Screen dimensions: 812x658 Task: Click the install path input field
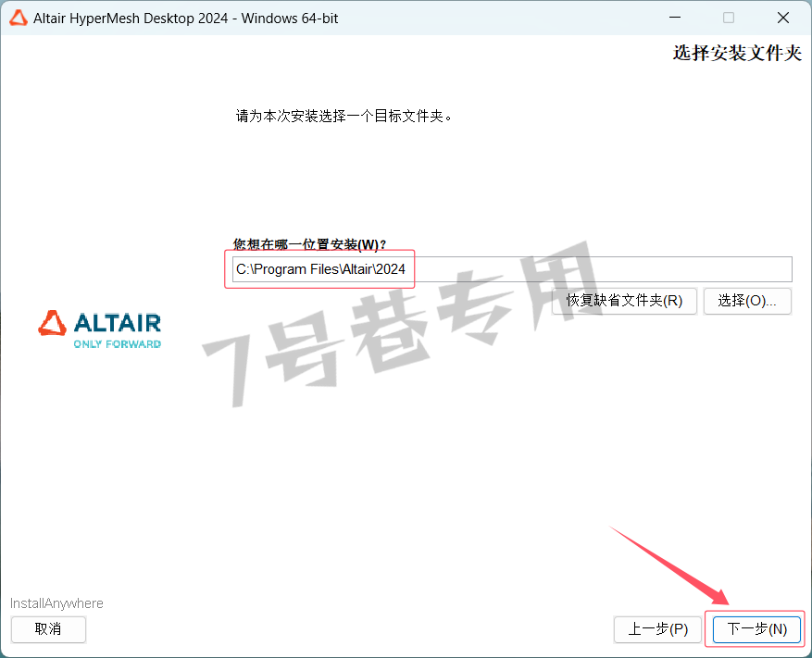[512, 269]
